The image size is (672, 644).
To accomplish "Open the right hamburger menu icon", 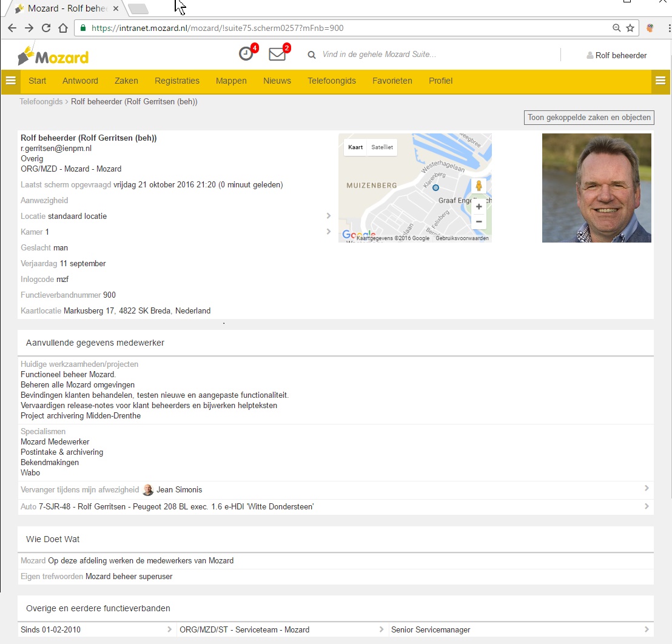I will (x=660, y=81).
